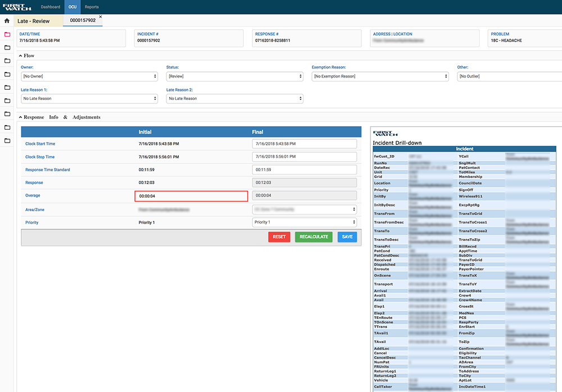Click the Final Clock Stop Time field

[304, 157]
